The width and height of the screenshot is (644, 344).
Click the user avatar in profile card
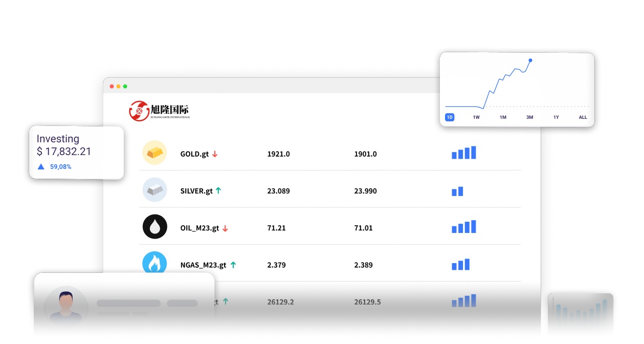tap(65, 306)
